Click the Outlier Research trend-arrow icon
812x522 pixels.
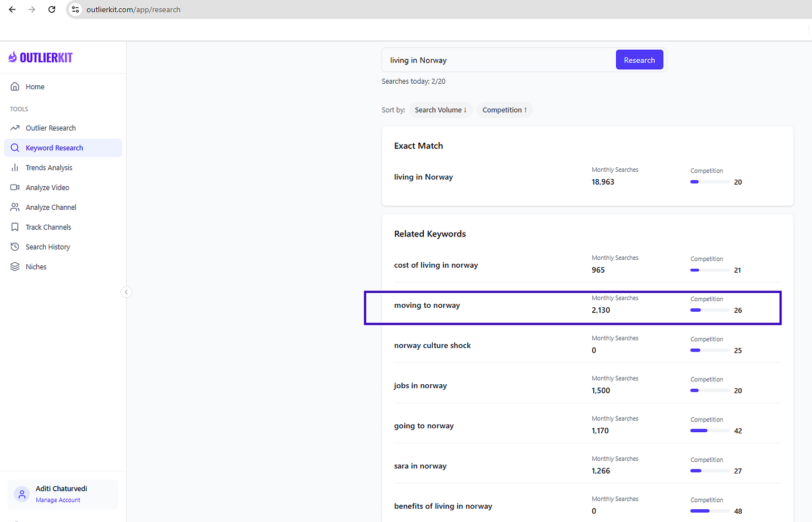[15, 128]
